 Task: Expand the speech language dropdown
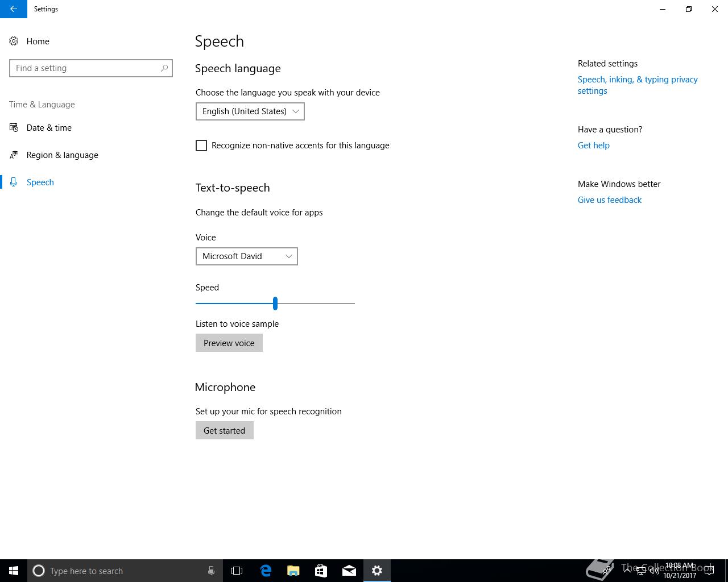point(250,111)
